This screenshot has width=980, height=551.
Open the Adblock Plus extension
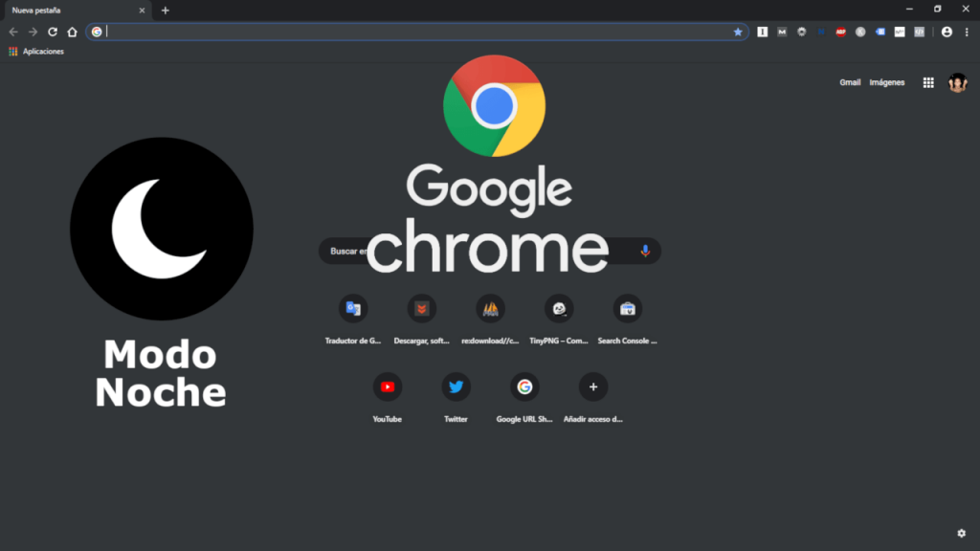(841, 32)
